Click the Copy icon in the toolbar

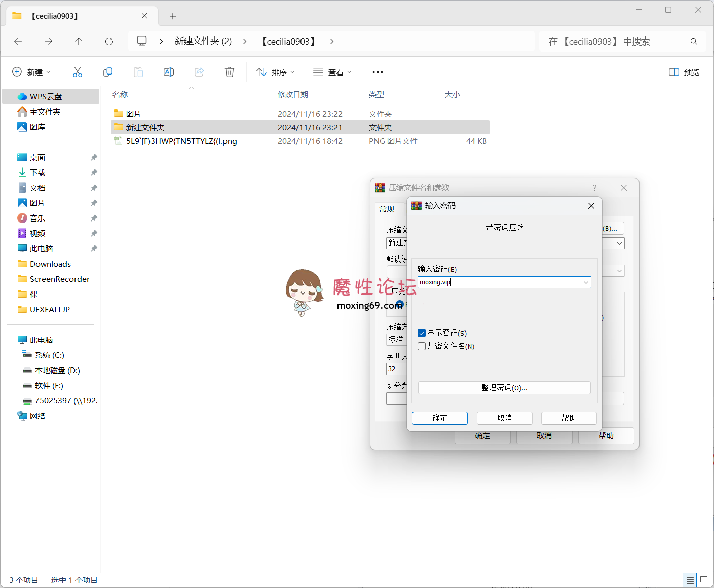(107, 71)
